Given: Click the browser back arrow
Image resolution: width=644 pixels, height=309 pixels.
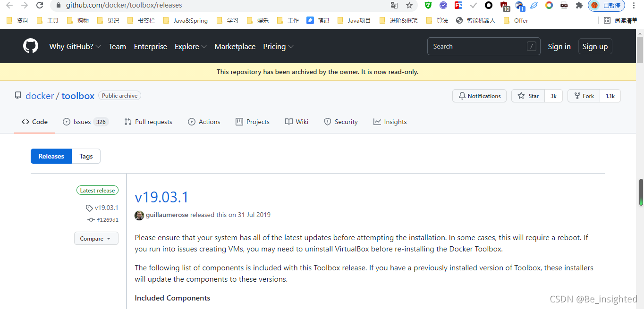Looking at the screenshot, I should 9,5.
